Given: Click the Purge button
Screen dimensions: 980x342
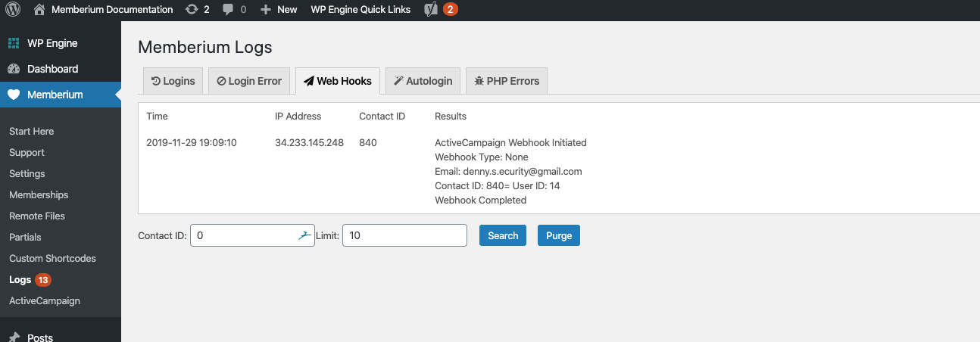Looking at the screenshot, I should click(x=559, y=235).
